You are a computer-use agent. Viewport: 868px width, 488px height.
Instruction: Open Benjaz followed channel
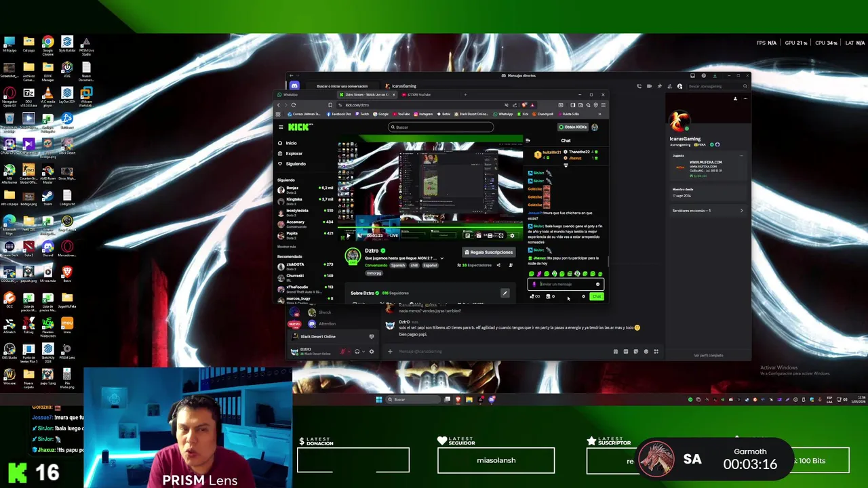tap(306, 189)
